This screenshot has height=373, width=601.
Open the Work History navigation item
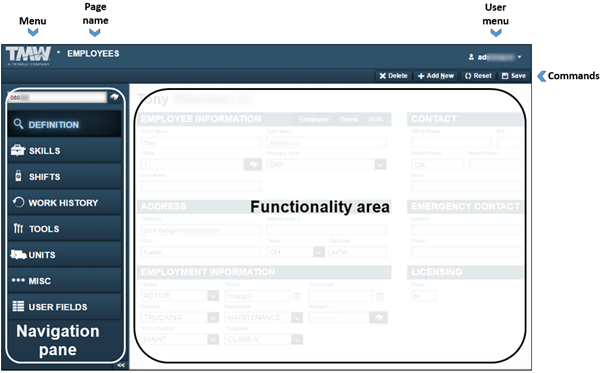pos(64,203)
